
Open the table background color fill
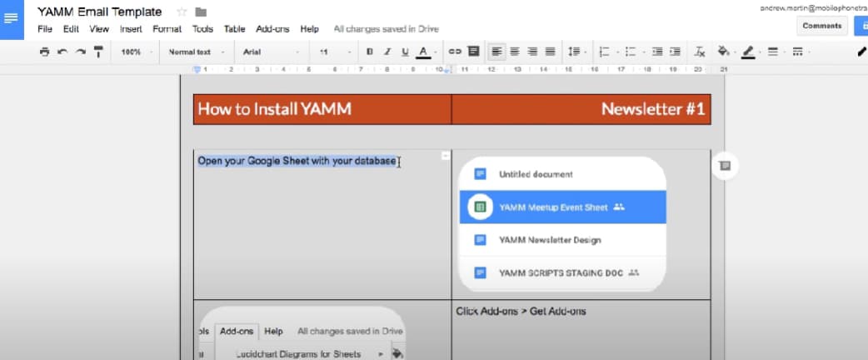pyautogui.click(x=726, y=52)
